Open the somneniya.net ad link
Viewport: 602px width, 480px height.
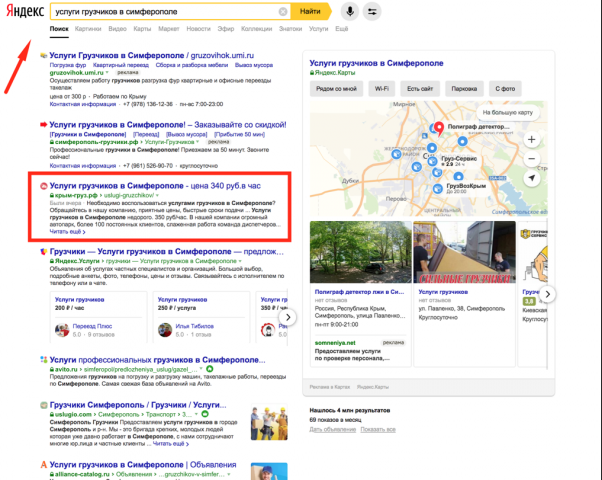pyautogui.click(x=335, y=343)
